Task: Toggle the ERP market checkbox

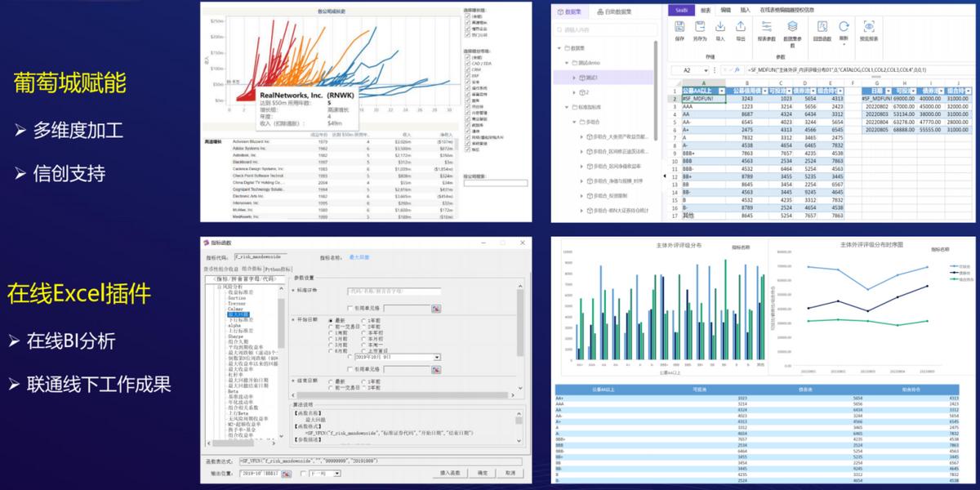Action: [x=468, y=76]
